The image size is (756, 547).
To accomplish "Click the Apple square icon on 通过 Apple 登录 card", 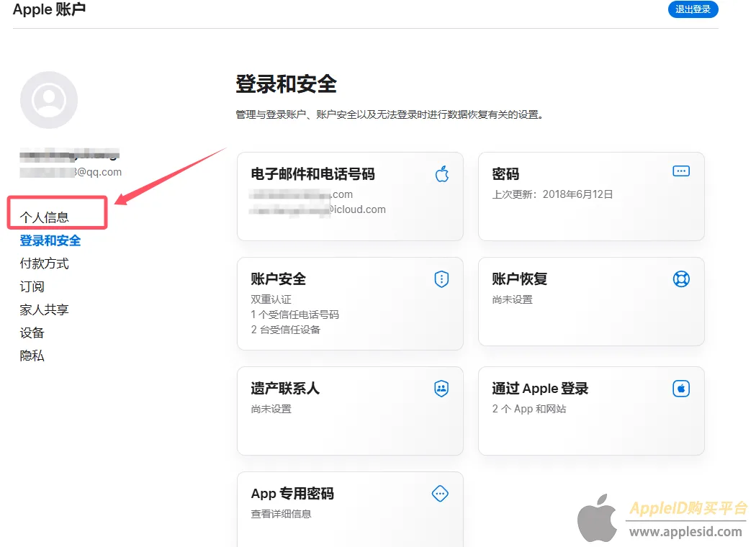I will coord(681,389).
